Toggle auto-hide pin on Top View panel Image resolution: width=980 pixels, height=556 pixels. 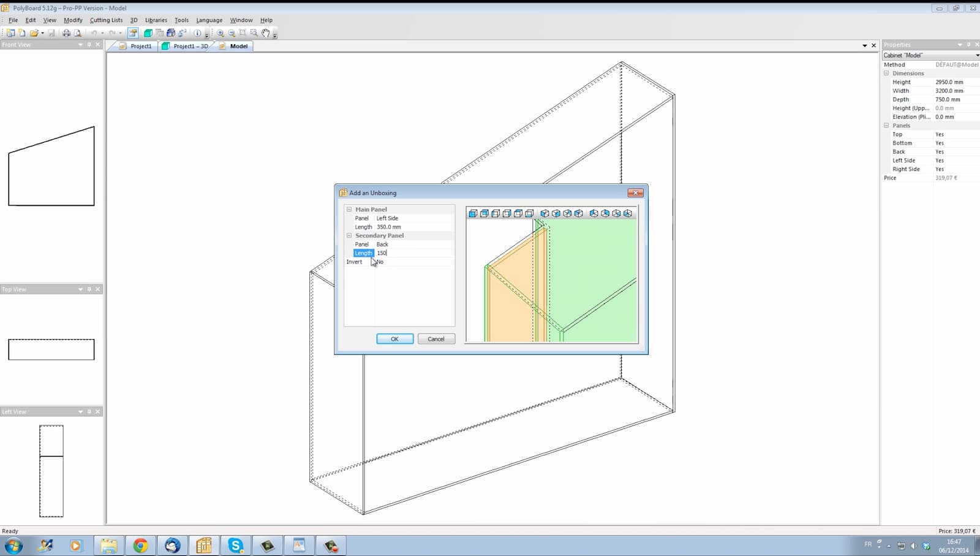89,289
